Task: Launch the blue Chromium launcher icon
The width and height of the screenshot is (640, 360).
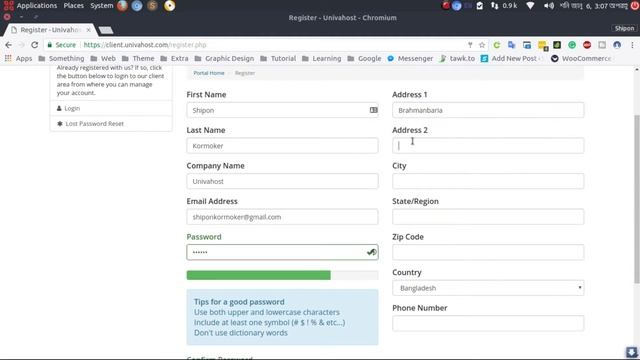Action: 137,6
